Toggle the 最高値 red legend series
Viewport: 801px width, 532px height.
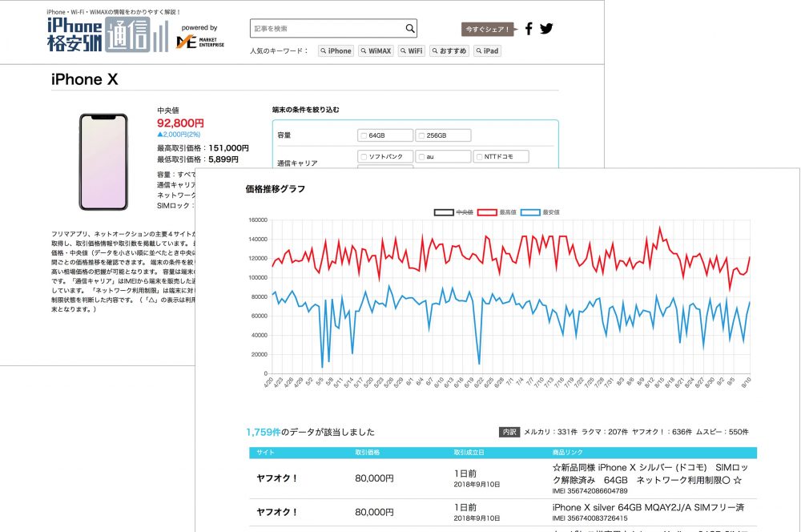497,212
